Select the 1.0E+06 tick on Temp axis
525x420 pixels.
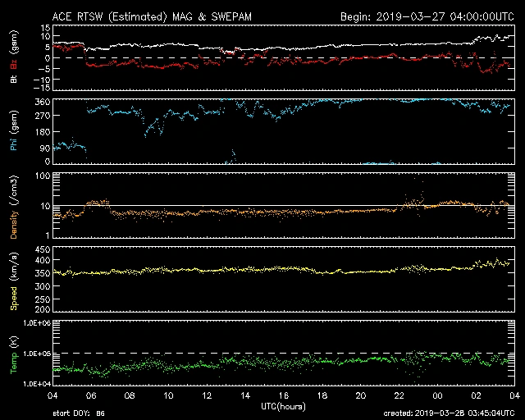coord(37,323)
